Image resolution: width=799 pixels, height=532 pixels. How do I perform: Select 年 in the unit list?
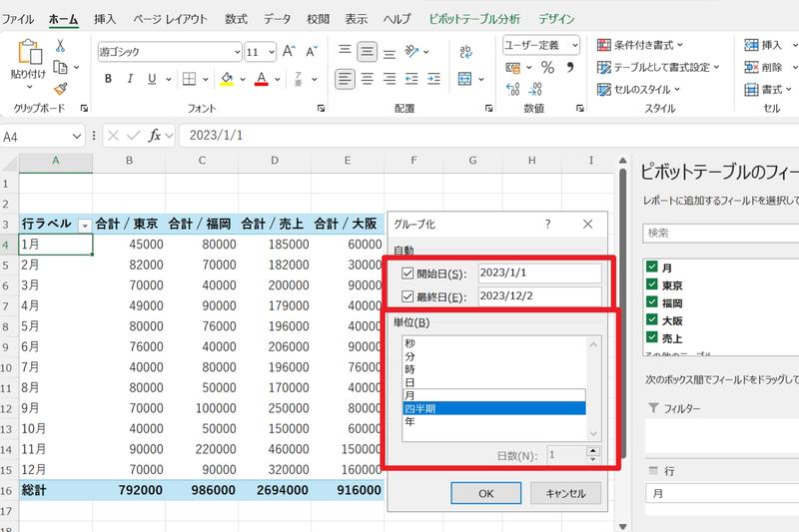pyautogui.click(x=493, y=421)
